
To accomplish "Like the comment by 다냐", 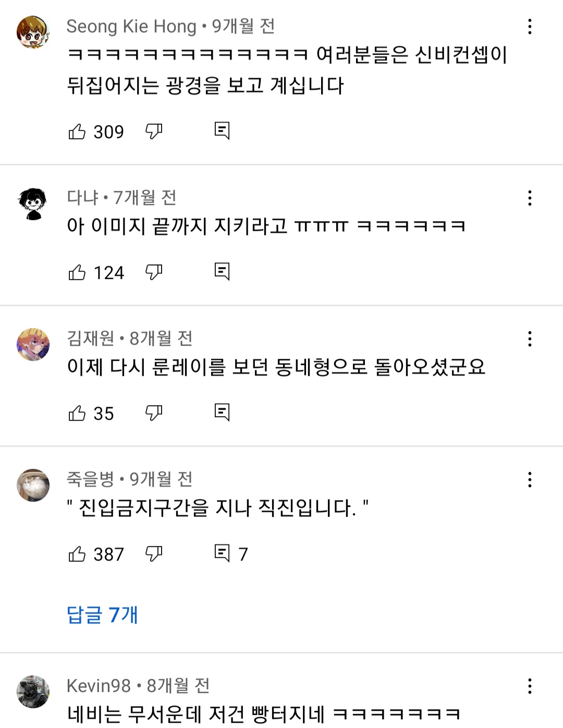I will [x=77, y=272].
